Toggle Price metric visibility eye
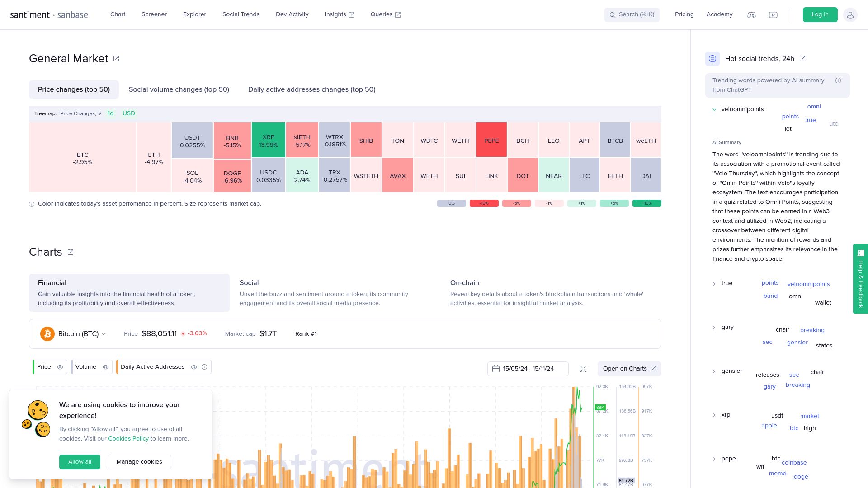The width and height of the screenshot is (868, 488). 60,367
